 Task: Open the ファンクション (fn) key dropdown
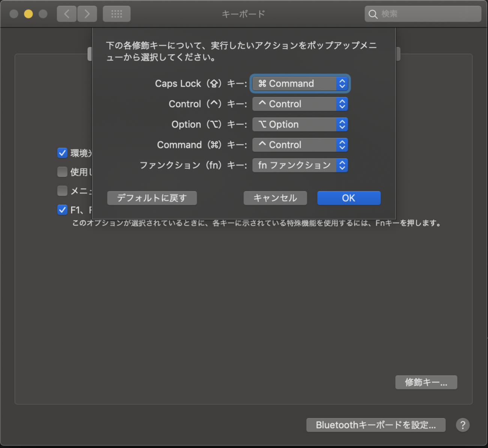300,165
